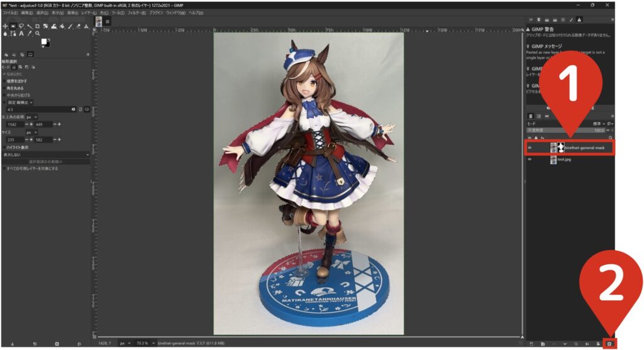Open the Error Console warning tab
The image size is (644, 350).
(x=579, y=19)
